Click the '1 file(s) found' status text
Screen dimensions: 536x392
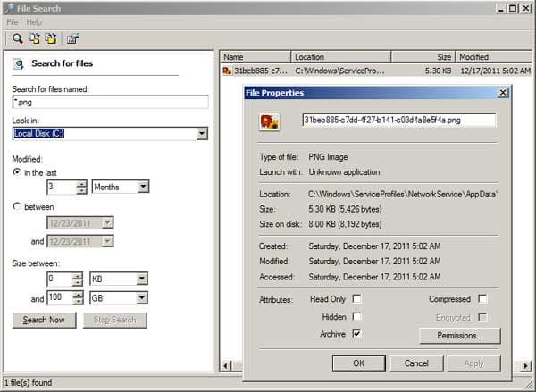point(29,382)
